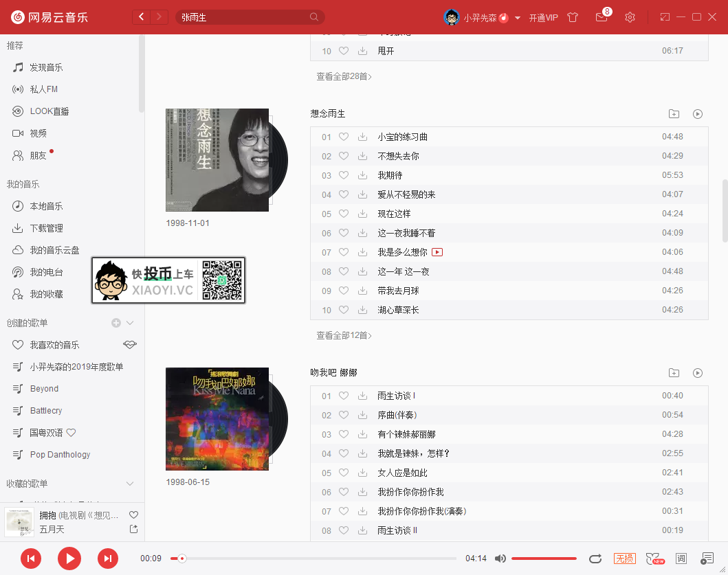Open the album title 想念雨生
Image resolution: width=728 pixels, height=575 pixels.
[x=328, y=114]
